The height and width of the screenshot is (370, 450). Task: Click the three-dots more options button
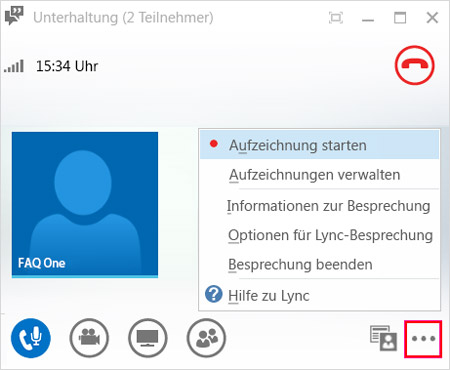(423, 339)
